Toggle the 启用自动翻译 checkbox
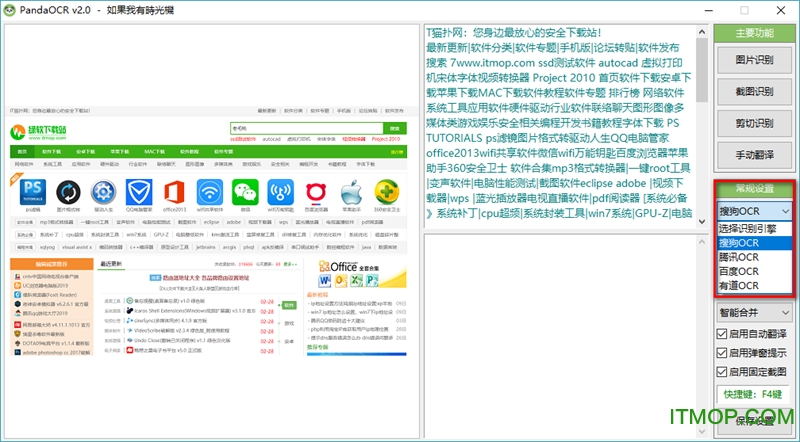800x442 pixels. (x=721, y=334)
